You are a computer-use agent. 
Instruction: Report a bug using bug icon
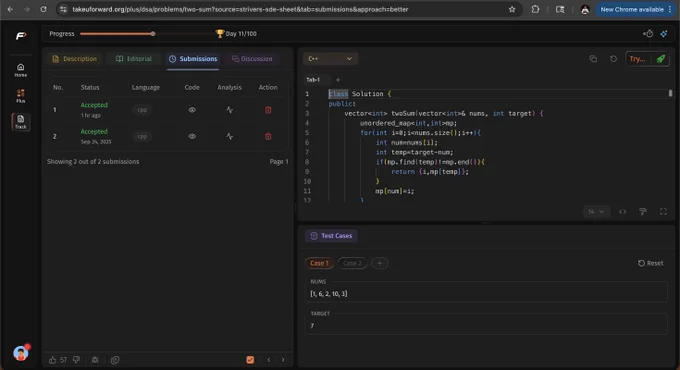coord(95,360)
